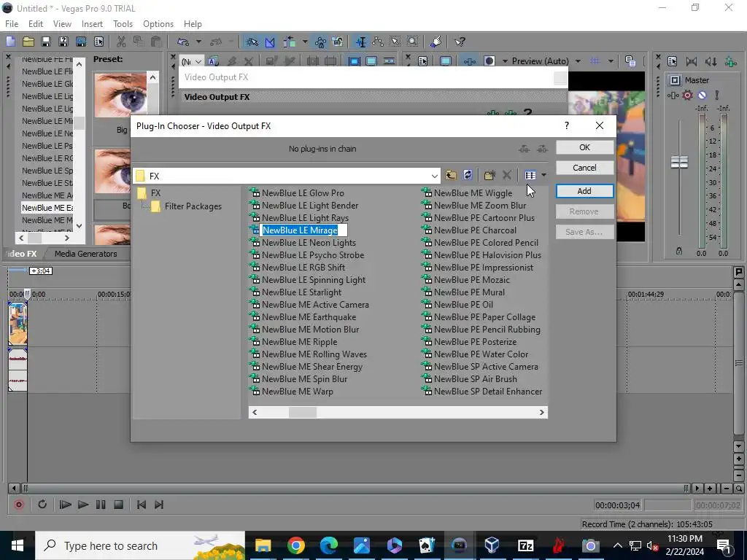Open Video Preview project video properties
The image size is (747, 560).
coord(422,61)
